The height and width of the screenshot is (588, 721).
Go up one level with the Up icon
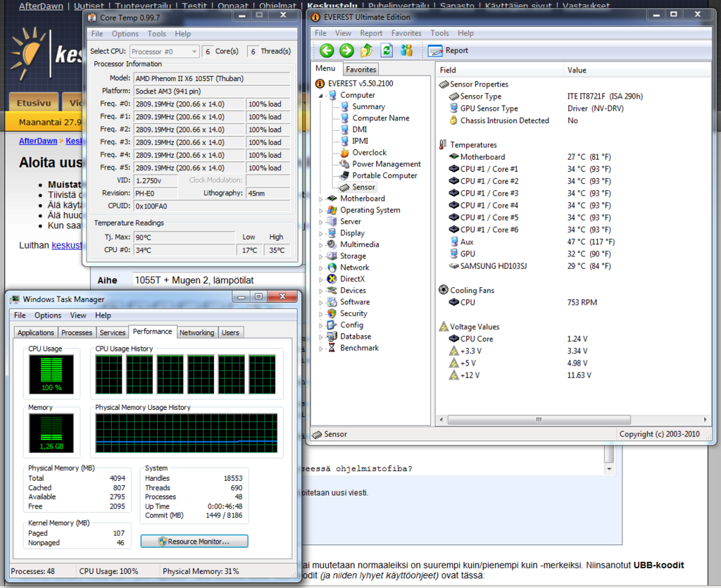366,50
